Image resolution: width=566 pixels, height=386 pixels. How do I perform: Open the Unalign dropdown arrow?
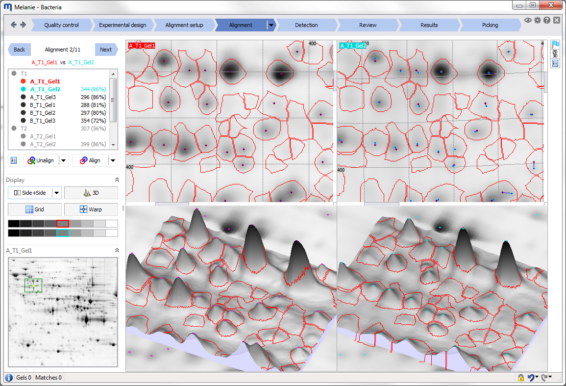click(63, 160)
